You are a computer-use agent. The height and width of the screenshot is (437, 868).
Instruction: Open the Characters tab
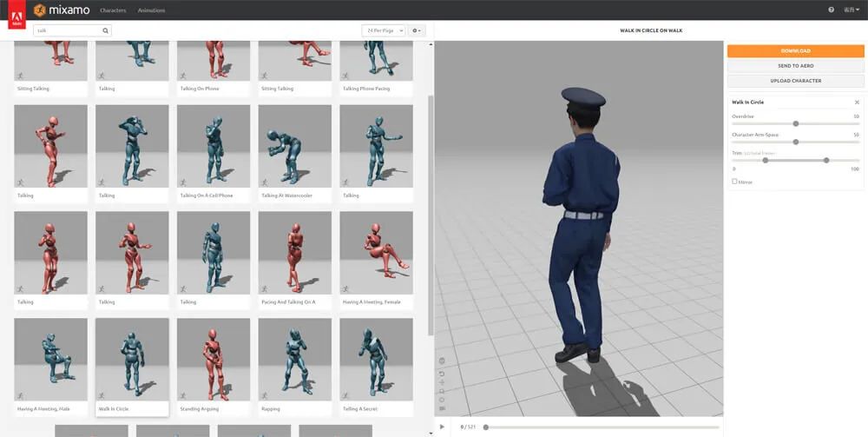[113, 10]
